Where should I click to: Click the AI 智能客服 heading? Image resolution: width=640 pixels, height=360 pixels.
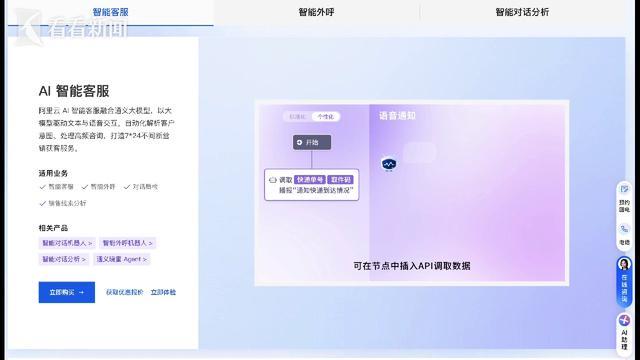(x=74, y=91)
